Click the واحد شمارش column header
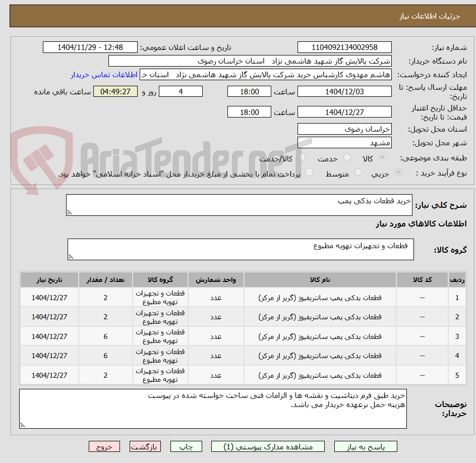 (x=216, y=279)
